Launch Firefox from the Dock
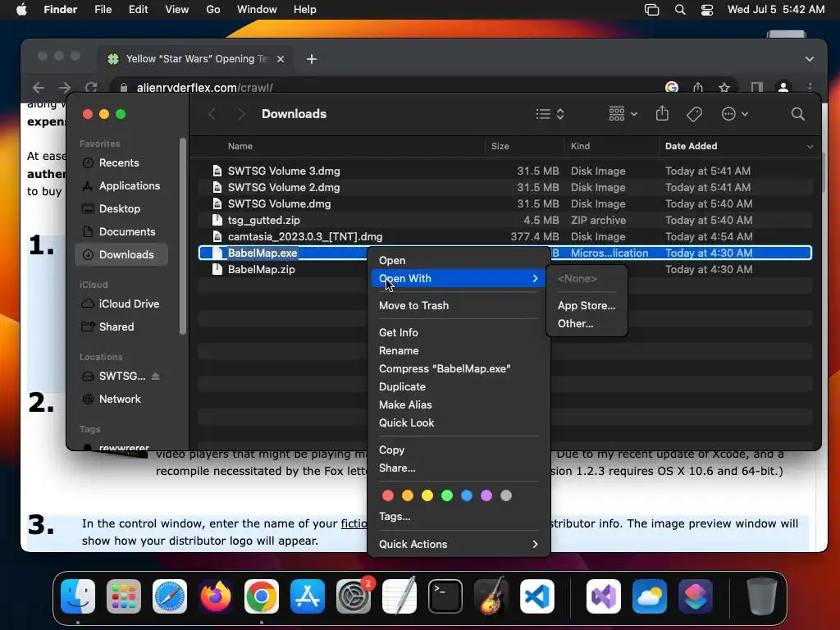This screenshot has width=840, height=630. pos(216,596)
